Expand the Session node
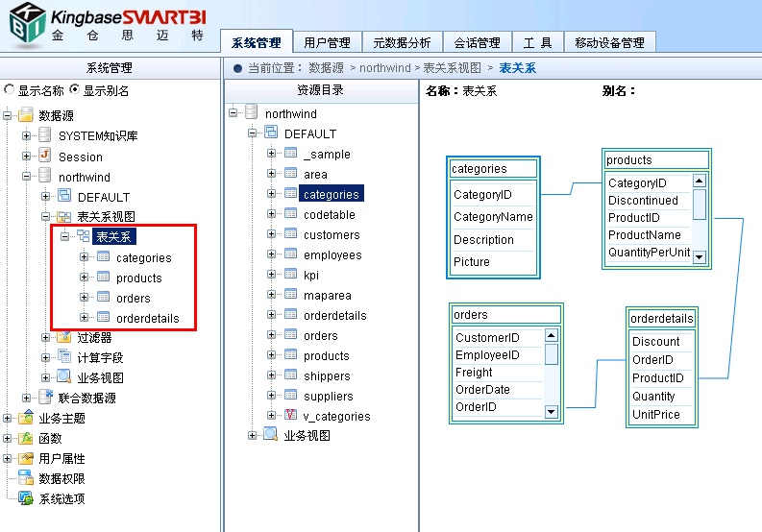Screen dimensions: 762x532 point(26,156)
